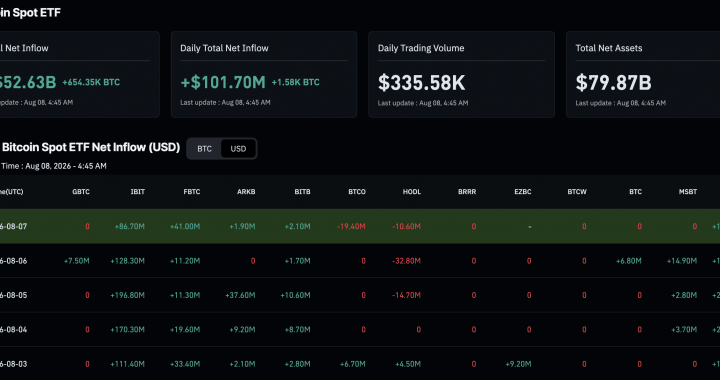720x380 pixels.
Task: Click the IBIT column header
Action: [x=138, y=192]
